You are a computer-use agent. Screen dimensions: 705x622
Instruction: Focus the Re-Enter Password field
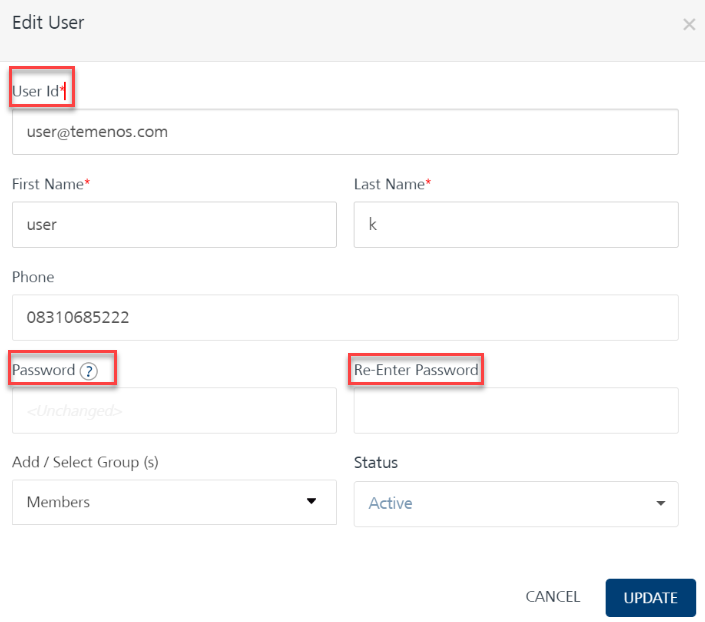(x=516, y=411)
